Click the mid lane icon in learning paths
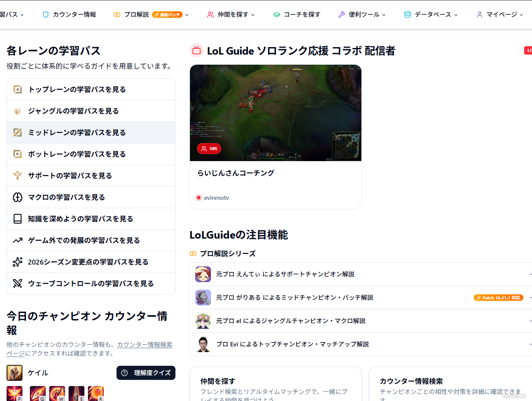 18,132
